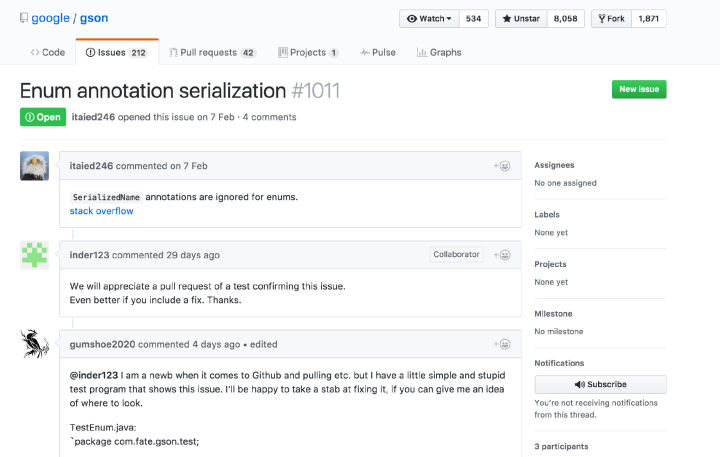Viewport: 720px width, 457px height.
Task: Fork the gson repository
Action: pos(611,18)
